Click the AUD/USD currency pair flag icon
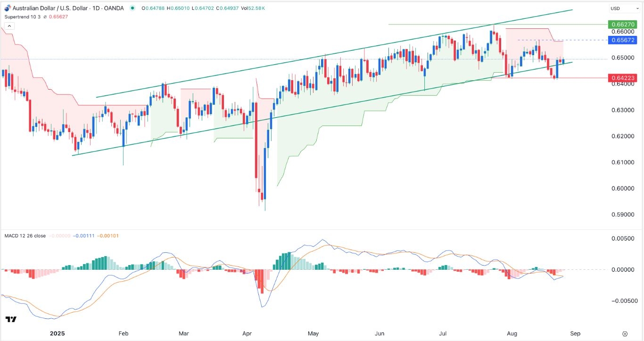This screenshot has width=644, height=341. pyautogui.click(x=8, y=8)
